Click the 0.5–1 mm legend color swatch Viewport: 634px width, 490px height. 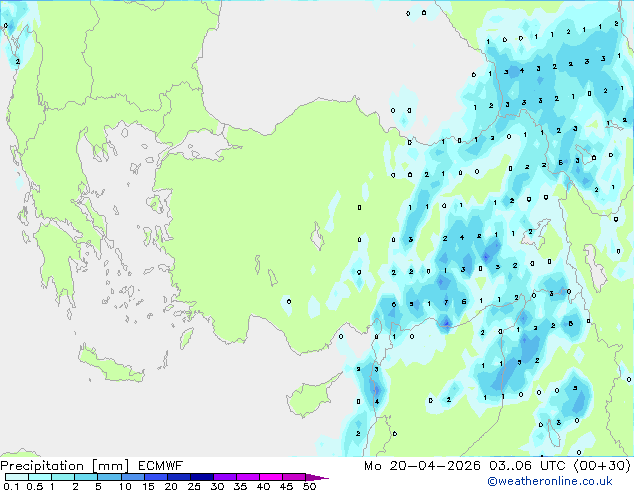pyautogui.click(x=40, y=477)
